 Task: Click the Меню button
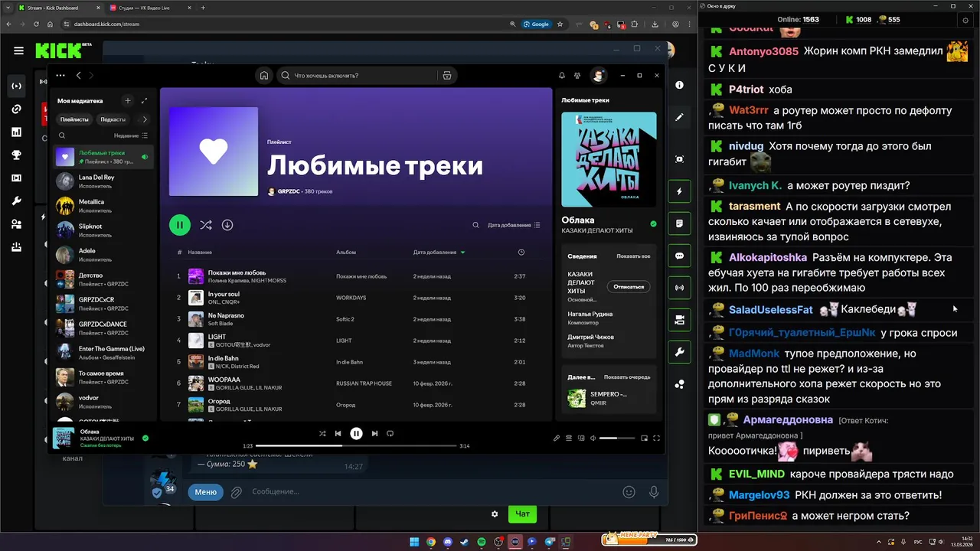tap(205, 492)
